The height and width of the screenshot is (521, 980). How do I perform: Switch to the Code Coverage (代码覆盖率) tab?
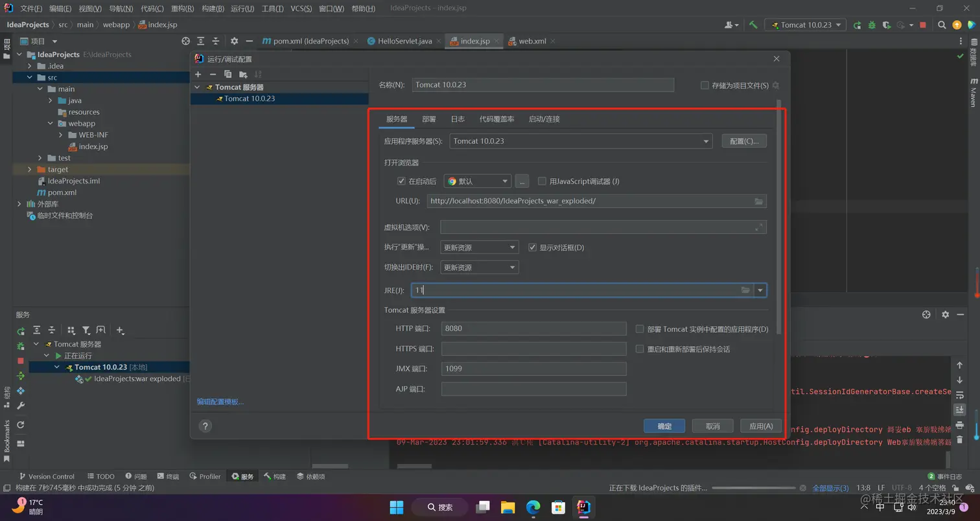[x=497, y=119]
